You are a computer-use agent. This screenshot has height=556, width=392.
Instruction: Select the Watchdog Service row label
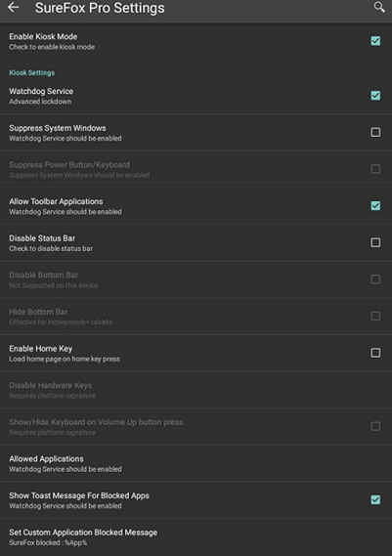point(41,91)
